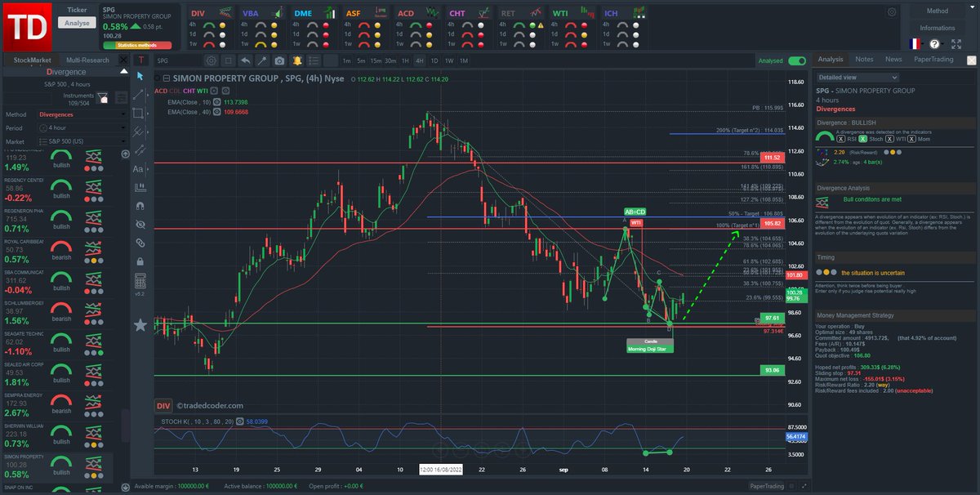Select the 15m timeframe button

pyautogui.click(x=376, y=60)
